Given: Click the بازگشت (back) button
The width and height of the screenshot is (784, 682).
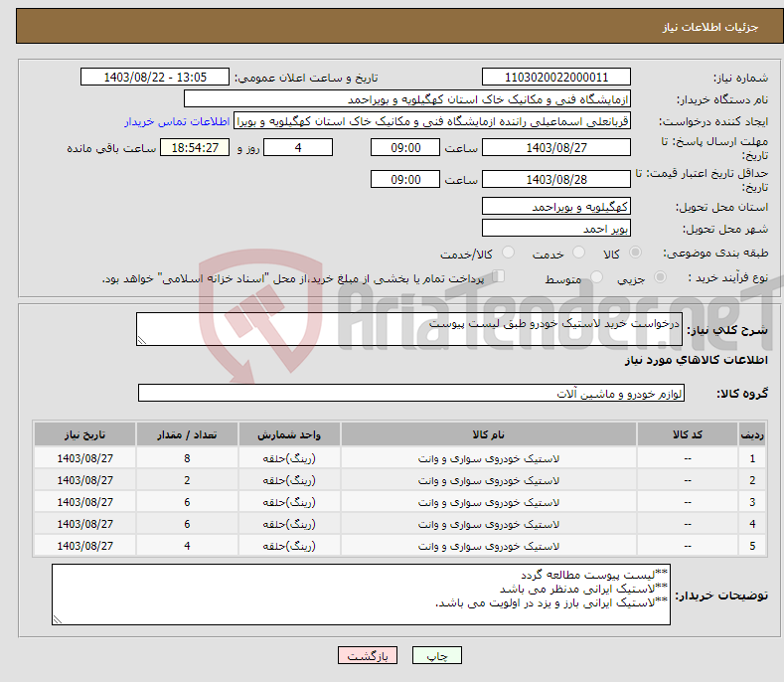Looking at the screenshot, I should point(368,655).
